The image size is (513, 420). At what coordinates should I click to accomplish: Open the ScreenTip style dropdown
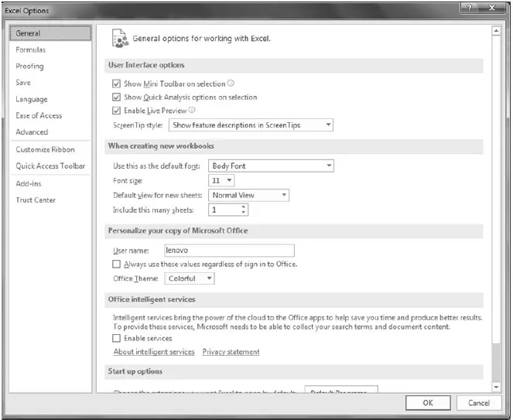pos(251,125)
